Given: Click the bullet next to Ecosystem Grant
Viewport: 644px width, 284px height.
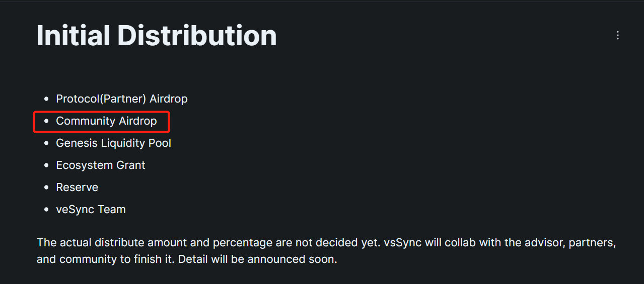Looking at the screenshot, I should click(x=47, y=166).
